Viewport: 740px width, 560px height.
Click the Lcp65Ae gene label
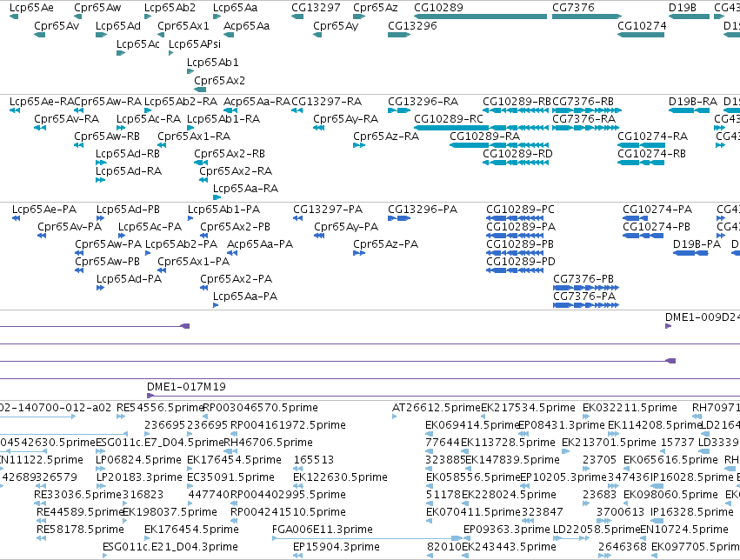coord(31,8)
